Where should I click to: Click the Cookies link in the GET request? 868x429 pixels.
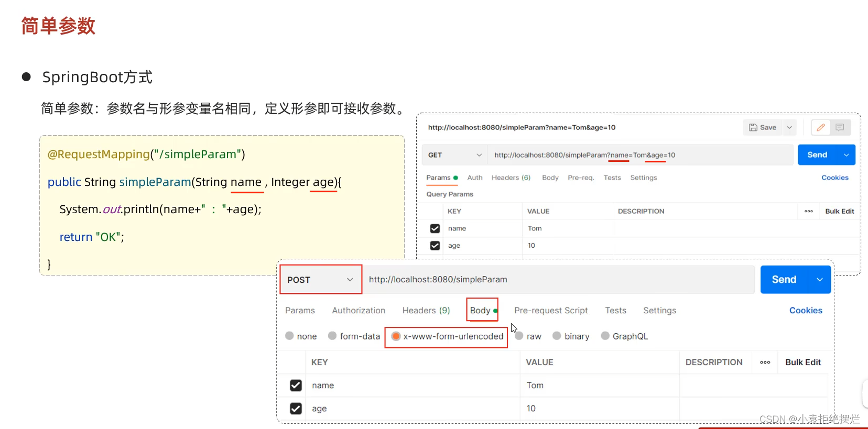tap(835, 178)
